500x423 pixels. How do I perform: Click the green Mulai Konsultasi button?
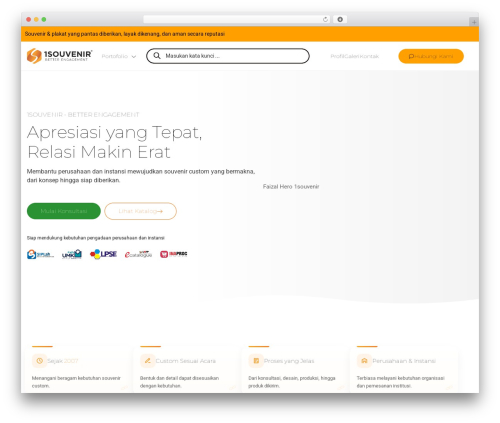[64, 211]
